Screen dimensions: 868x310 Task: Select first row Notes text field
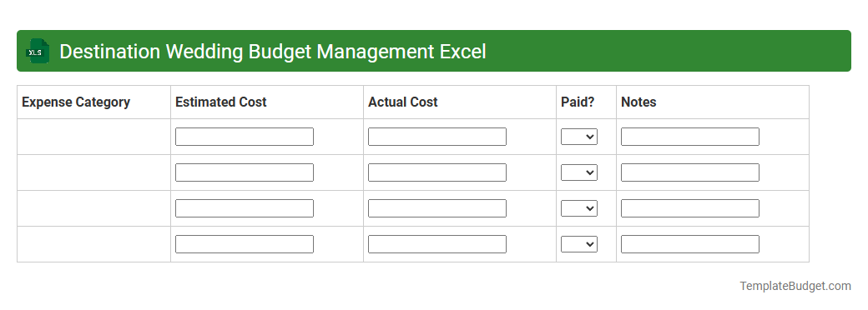pos(689,137)
